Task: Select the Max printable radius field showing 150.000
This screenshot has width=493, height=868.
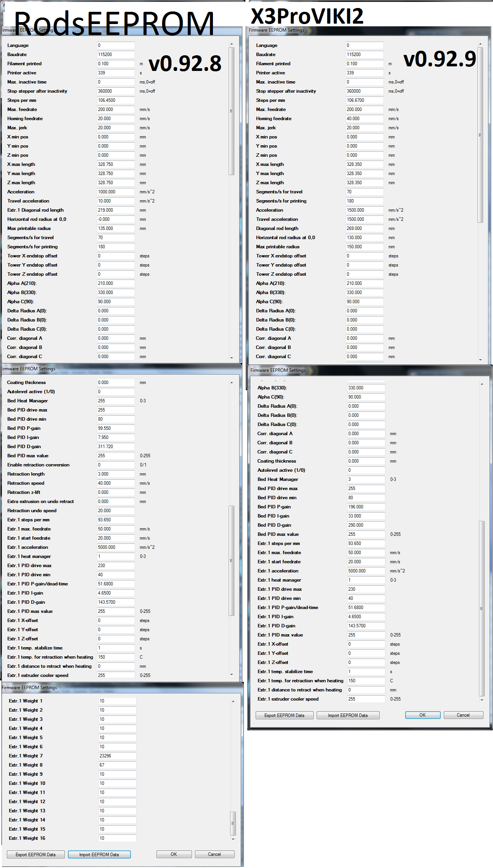Action: [x=364, y=247]
